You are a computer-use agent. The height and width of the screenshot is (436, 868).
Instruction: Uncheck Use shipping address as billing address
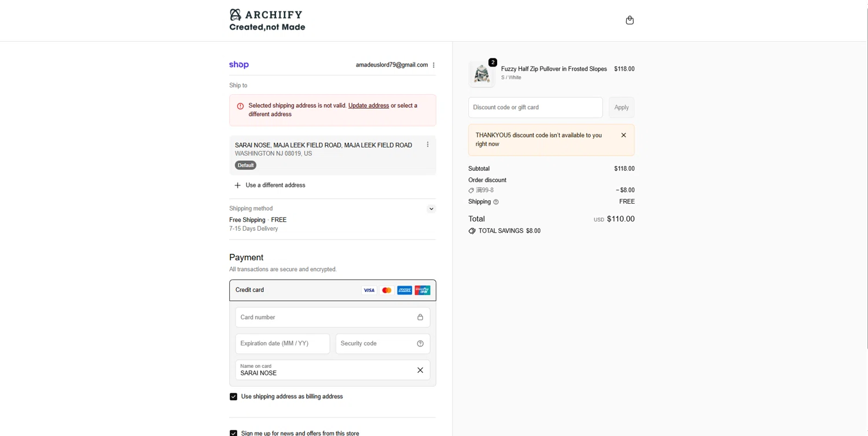pos(233,397)
